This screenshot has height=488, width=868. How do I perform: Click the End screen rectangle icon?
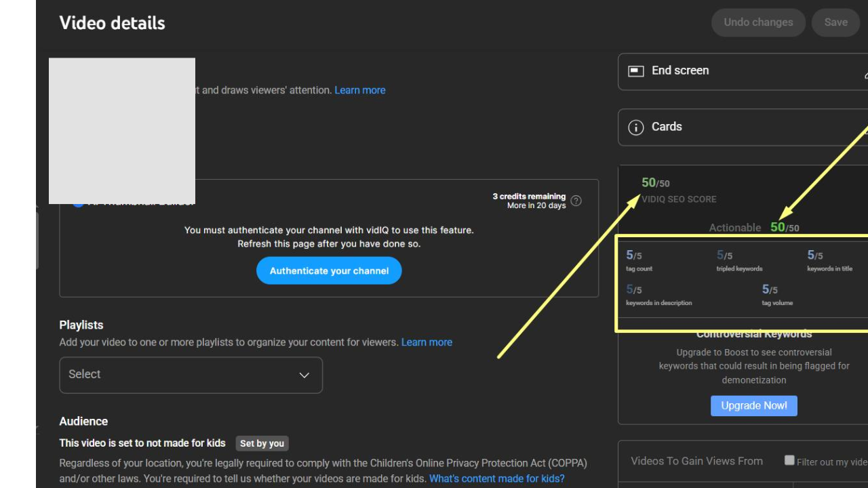(635, 71)
